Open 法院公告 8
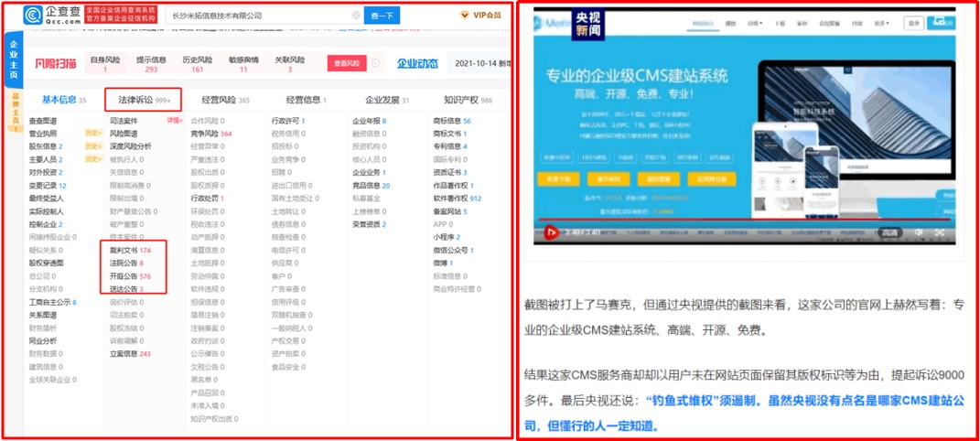 pyautogui.click(x=126, y=263)
